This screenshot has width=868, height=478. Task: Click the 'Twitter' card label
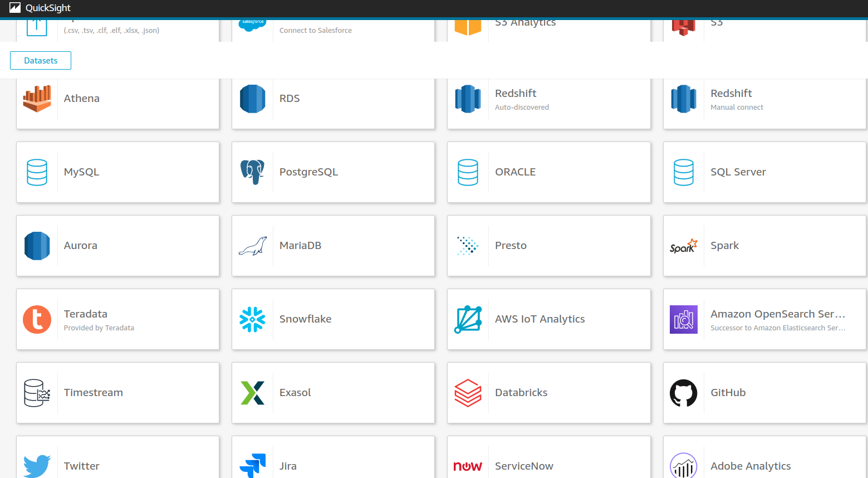(x=82, y=466)
